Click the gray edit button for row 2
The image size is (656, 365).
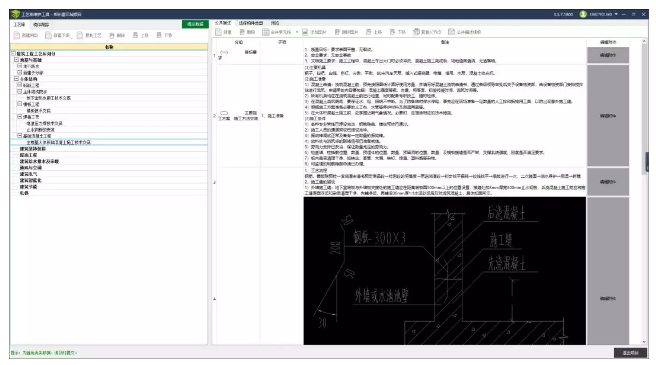(x=608, y=116)
